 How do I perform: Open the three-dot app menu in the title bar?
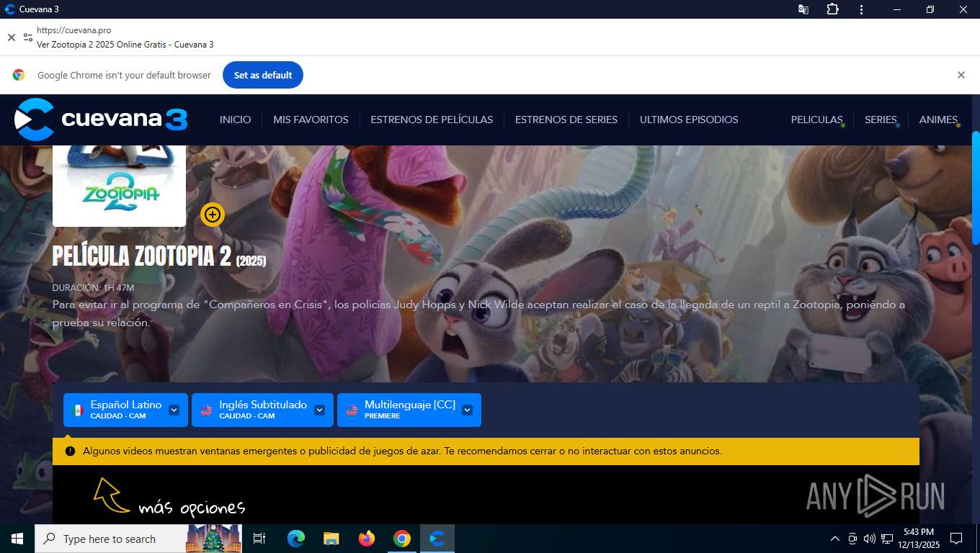point(861,9)
